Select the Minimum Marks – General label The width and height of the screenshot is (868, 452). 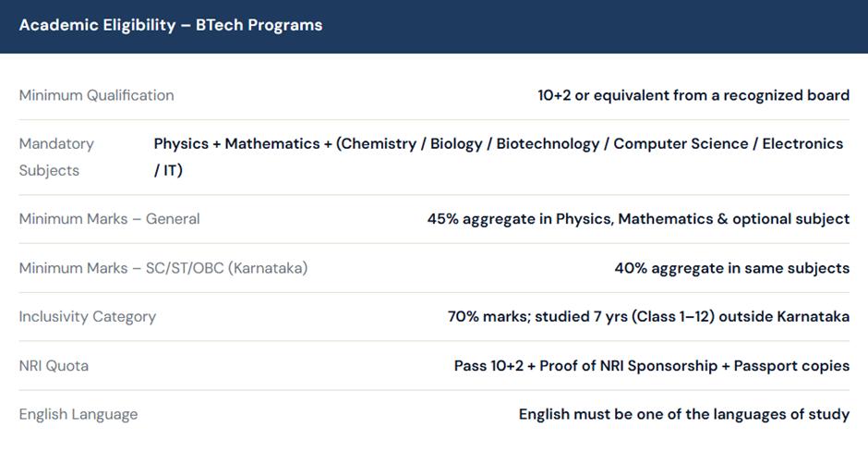click(x=109, y=219)
